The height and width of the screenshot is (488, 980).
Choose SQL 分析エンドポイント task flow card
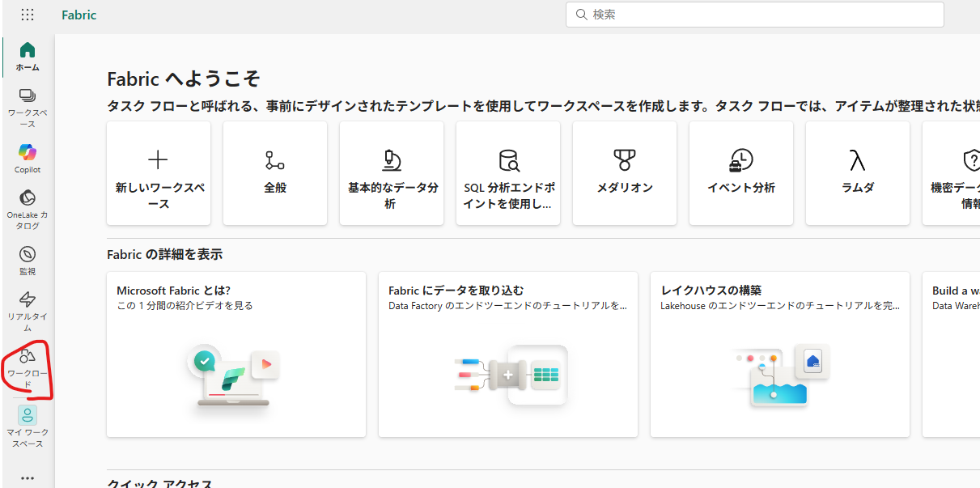click(508, 173)
